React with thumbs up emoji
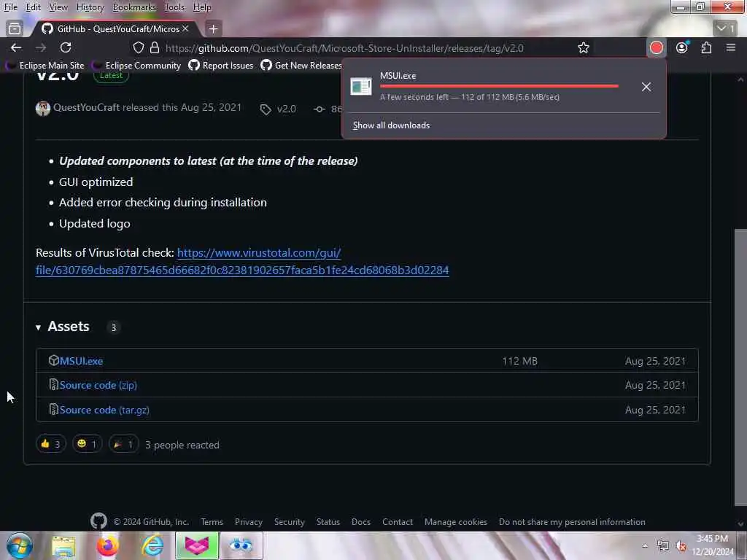Image resolution: width=747 pixels, height=560 pixels. (x=50, y=444)
